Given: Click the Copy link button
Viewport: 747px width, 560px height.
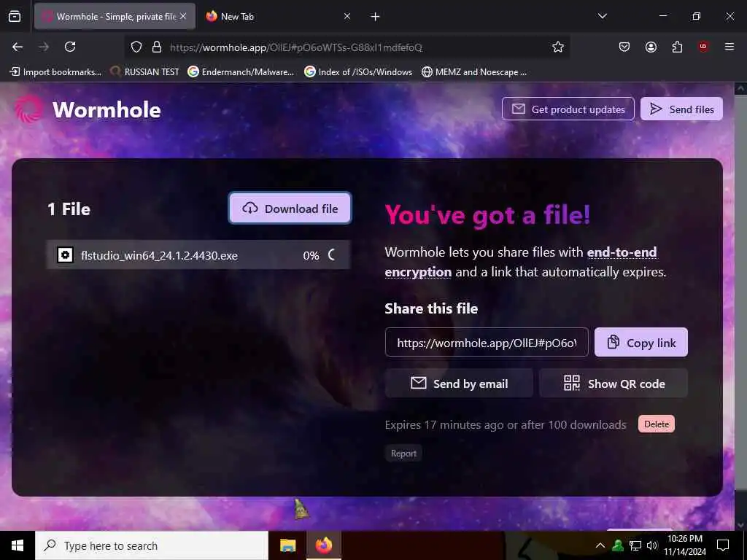Looking at the screenshot, I should click(x=640, y=342).
